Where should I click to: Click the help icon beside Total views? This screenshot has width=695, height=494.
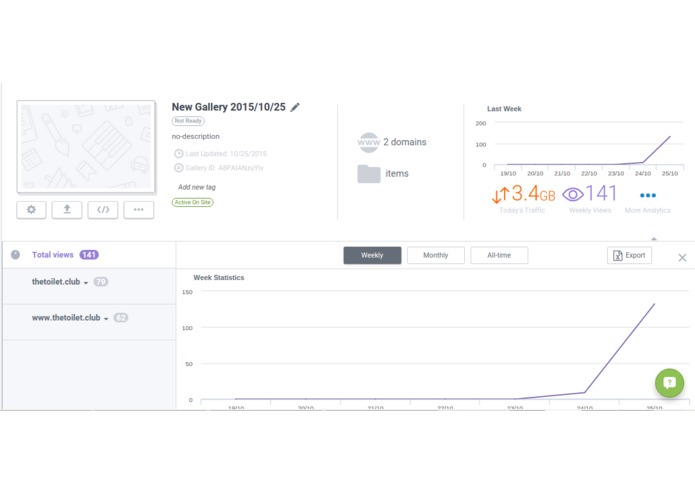coord(16,255)
